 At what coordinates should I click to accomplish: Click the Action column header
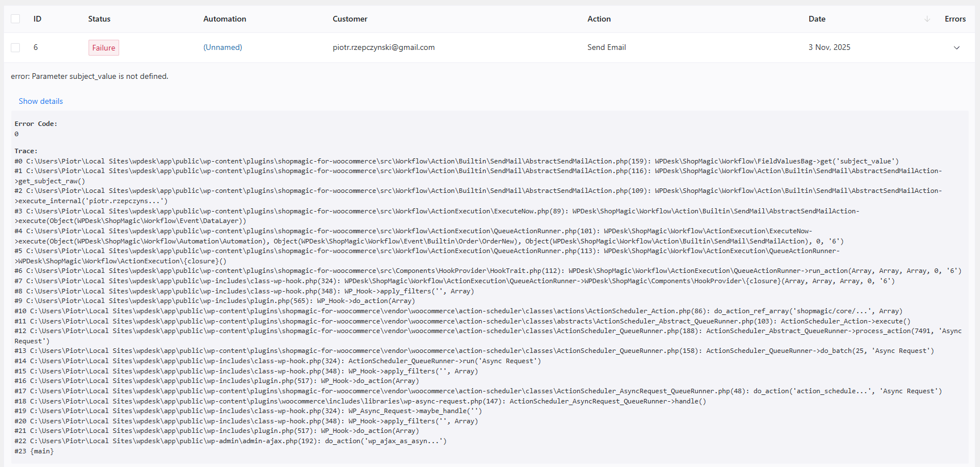(x=599, y=19)
